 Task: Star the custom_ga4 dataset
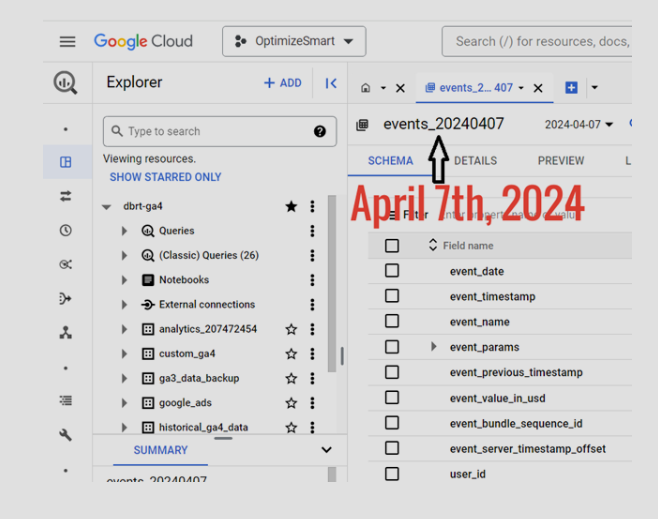(x=291, y=354)
